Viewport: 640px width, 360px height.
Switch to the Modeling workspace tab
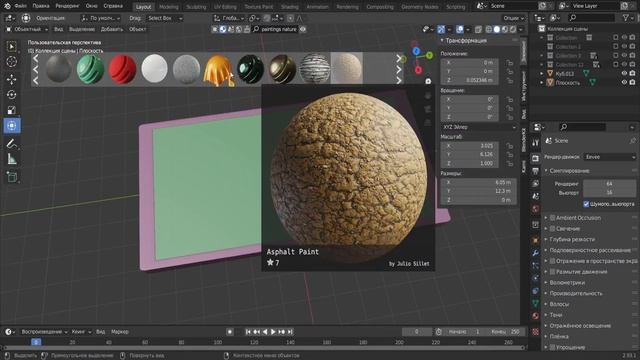[169, 7]
